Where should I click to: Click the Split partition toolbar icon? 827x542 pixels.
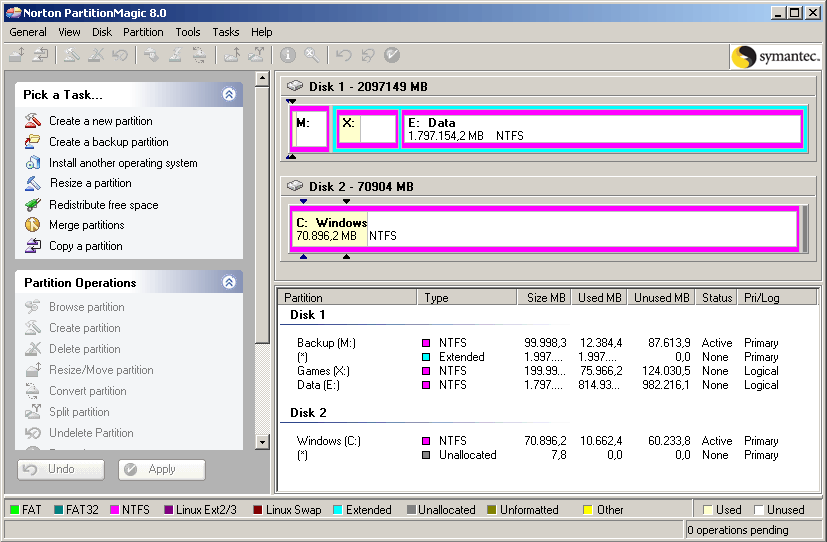click(256, 55)
